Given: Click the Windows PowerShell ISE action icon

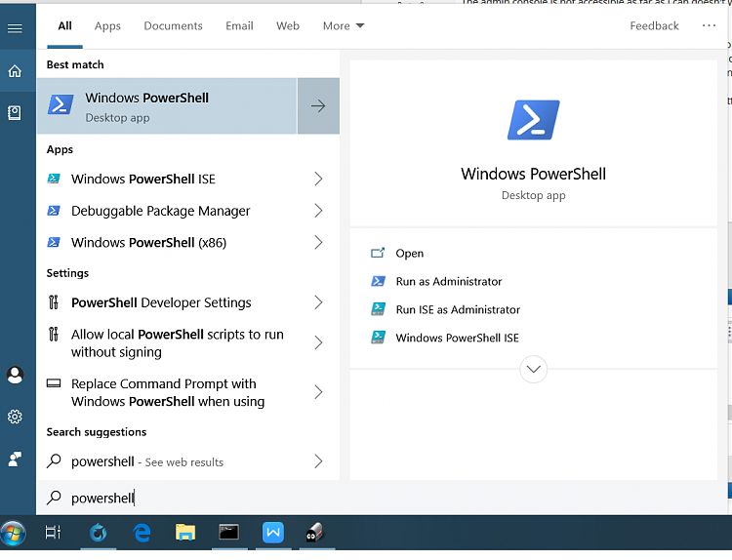Looking at the screenshot, I should pos(378,337).
